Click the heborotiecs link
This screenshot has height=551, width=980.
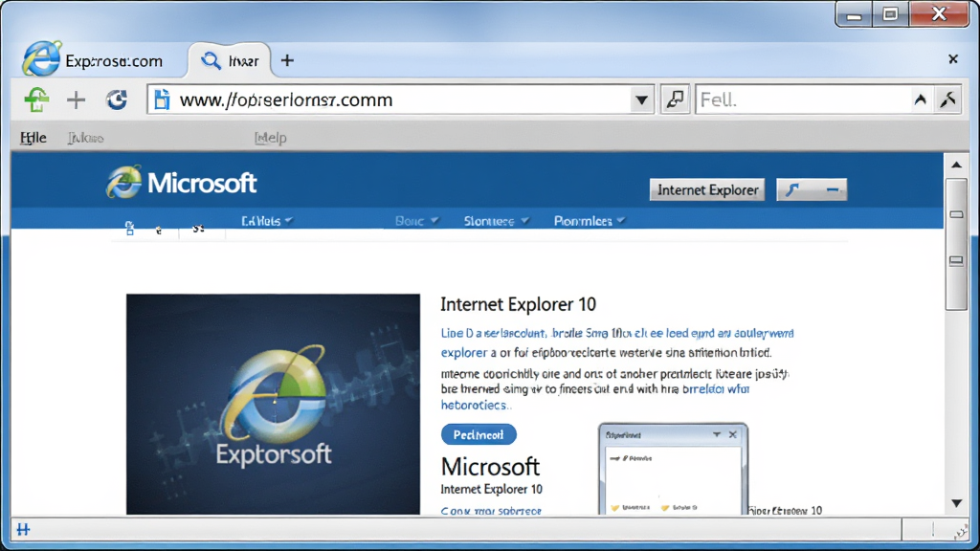click(475, 405)
